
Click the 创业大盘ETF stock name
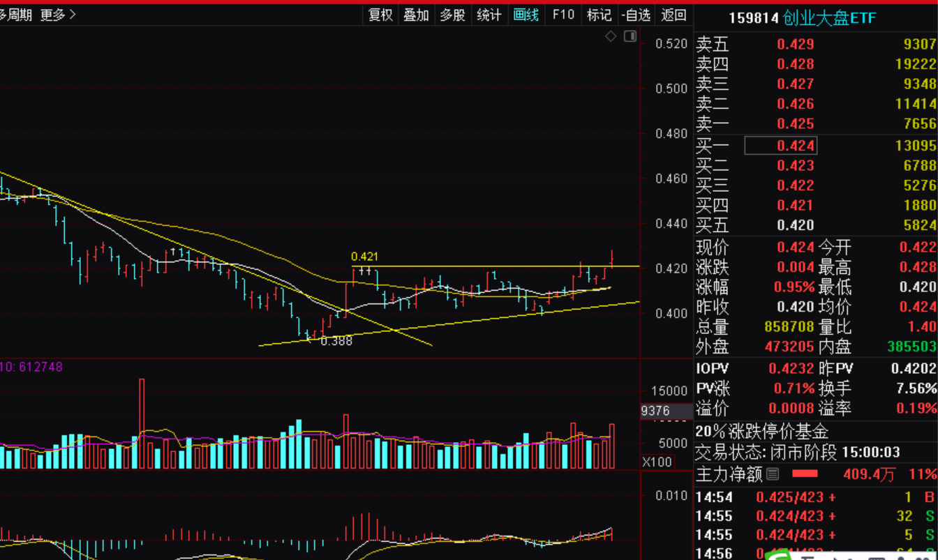pyautogui.click(x=829, y=18)
